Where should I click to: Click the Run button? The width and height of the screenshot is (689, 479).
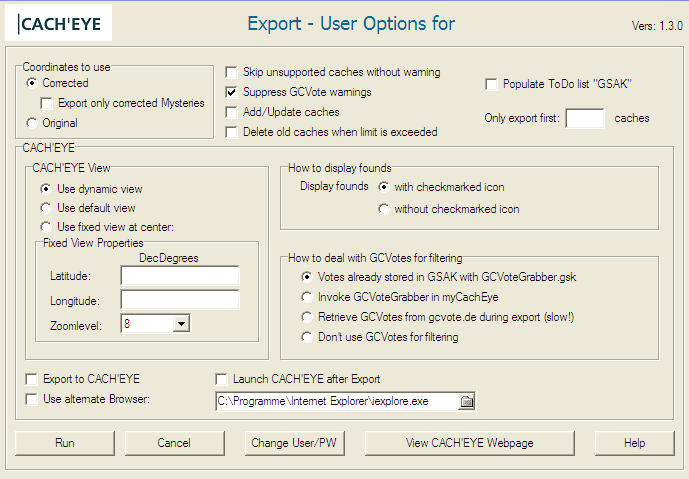(x=65, y=443)
